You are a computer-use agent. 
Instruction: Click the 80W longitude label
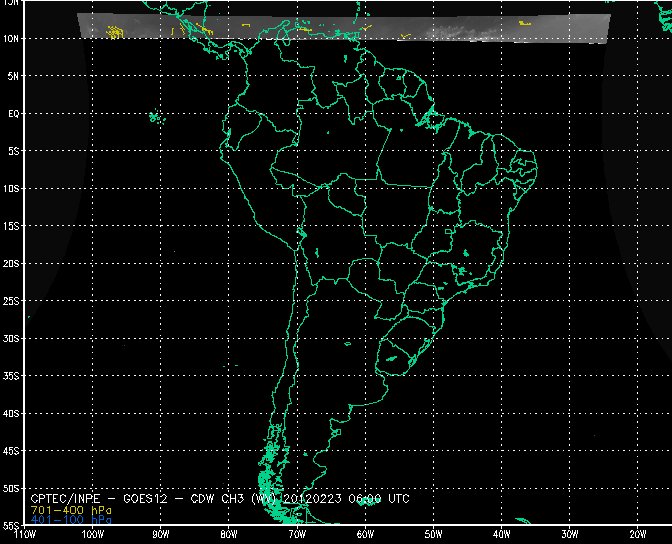(x=229, y=535)
